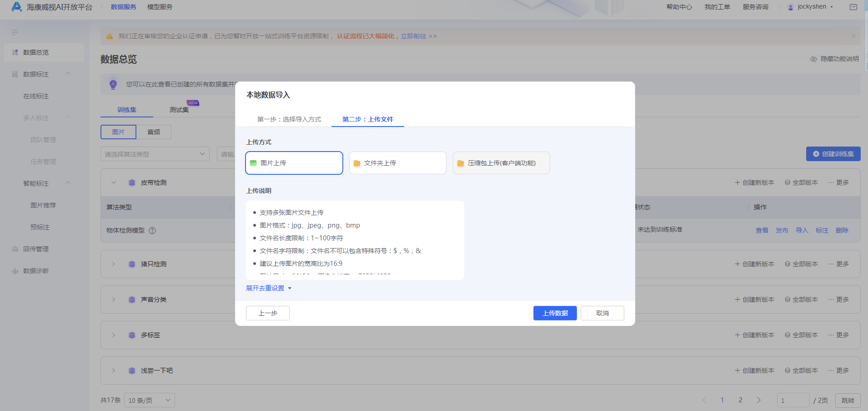Select the 图片上传 upload method
The height and width of the screenshot is (411, 868).
(294, 162)
